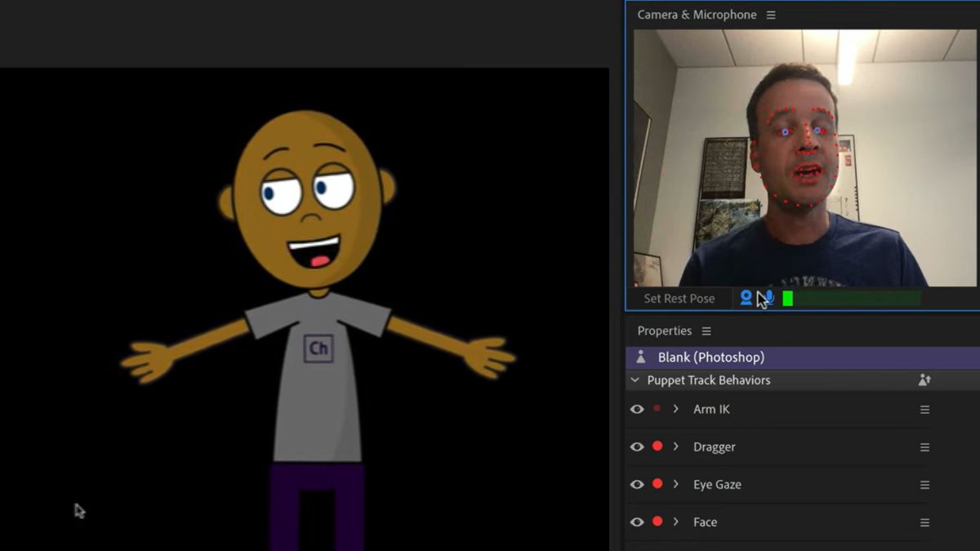Open the Camera & Microphone panel menu
980x551 pixels.
771,15
